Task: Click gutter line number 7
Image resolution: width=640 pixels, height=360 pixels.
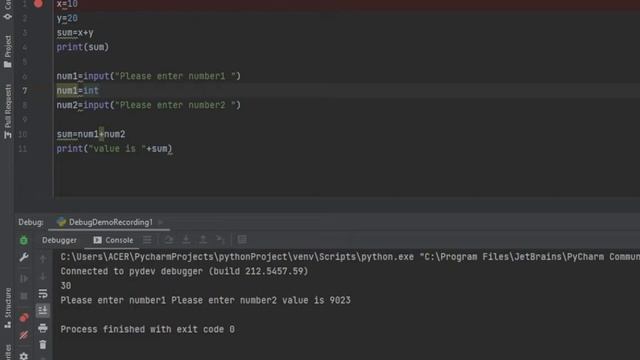Action: [24, 91]
